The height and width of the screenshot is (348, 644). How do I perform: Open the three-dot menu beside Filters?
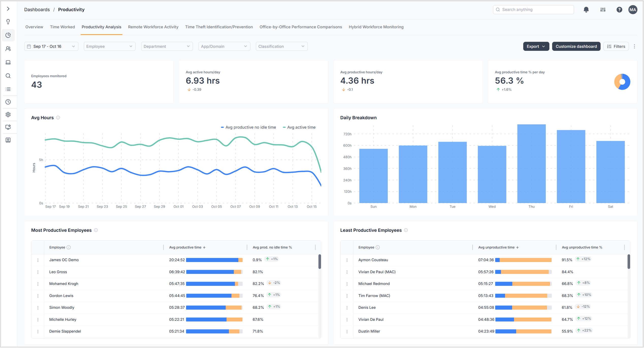(x=635, y=47)
